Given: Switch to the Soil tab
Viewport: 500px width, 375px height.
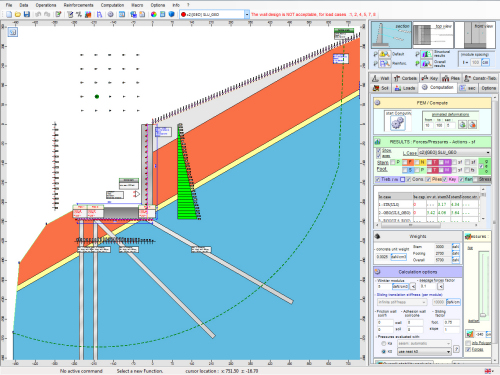Looking at the screenshot, I should (381, 88).
